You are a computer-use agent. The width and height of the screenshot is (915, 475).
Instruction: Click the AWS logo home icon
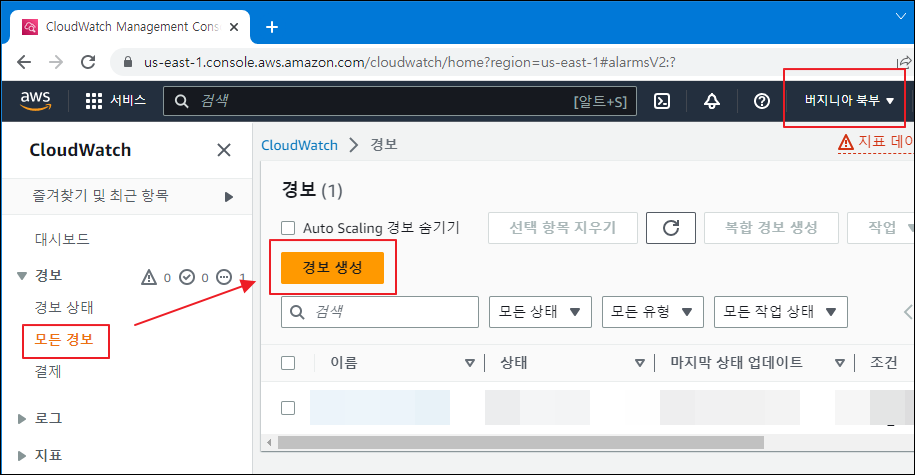(x=36, y=101)
